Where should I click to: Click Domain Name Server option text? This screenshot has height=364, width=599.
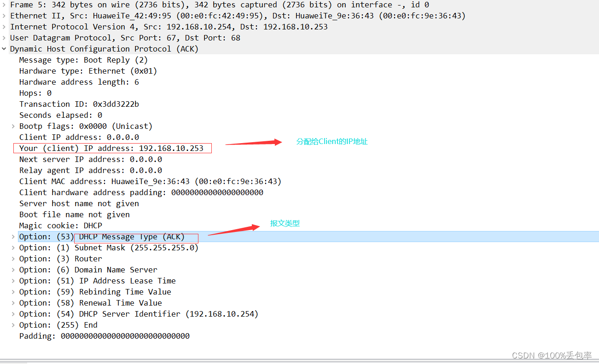pos(116,270)
